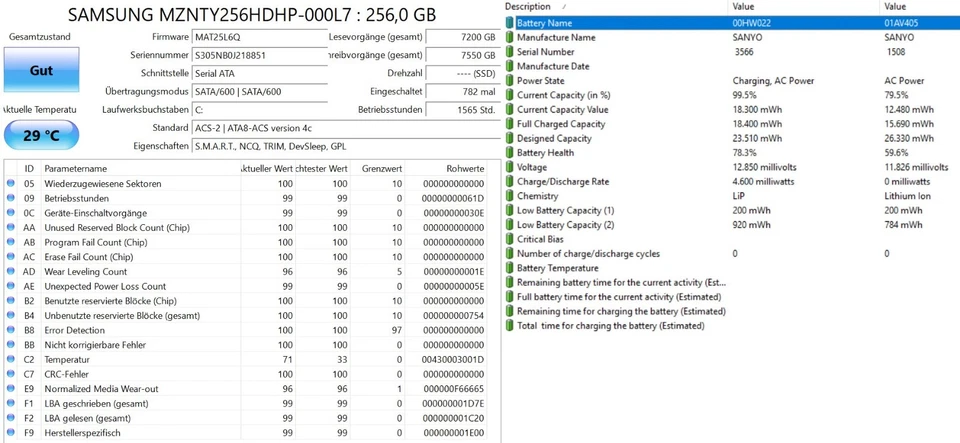The height and width of the screenshot is (443, 960).
Task: Click the raw value 000000F66665
Action: [x=453, y=389]
